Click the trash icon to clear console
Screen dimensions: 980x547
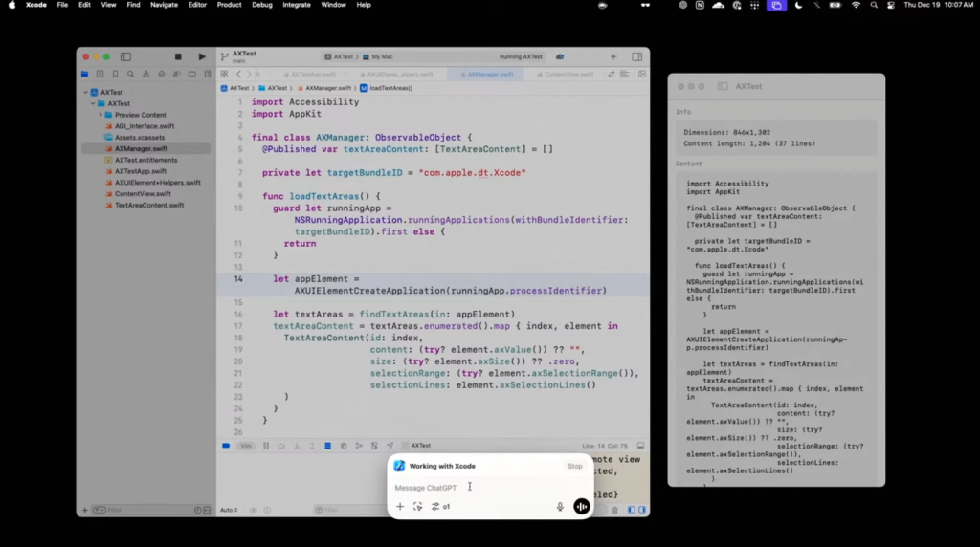coord(614,510)
